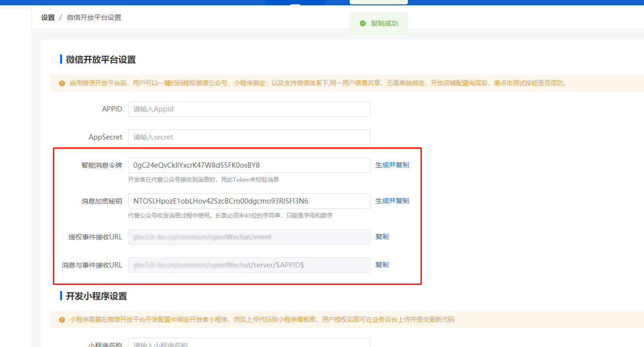Focus the AppSecret input field
The height and width of the screenshot is (347, 644).
(249, 137)
